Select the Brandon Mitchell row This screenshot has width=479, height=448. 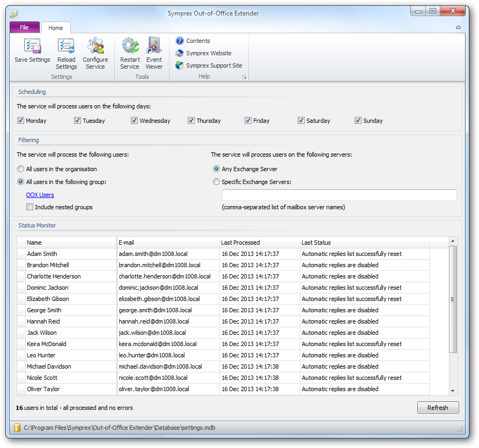point(223,265)
